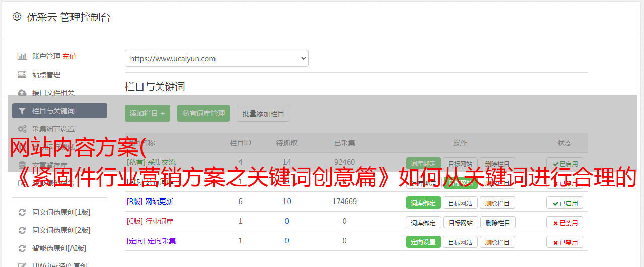Open the site URL dropdown https://www.ucaiyun.com
Image resolution: width=644 pixels, height=267 pixels.
click(217, 58)
